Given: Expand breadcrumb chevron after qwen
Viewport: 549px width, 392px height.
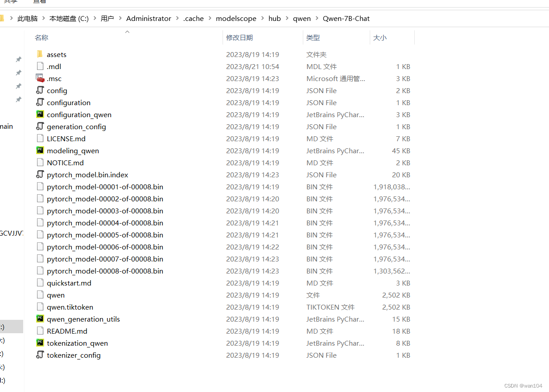Looking at the screenshot, I should click(317, 19).
